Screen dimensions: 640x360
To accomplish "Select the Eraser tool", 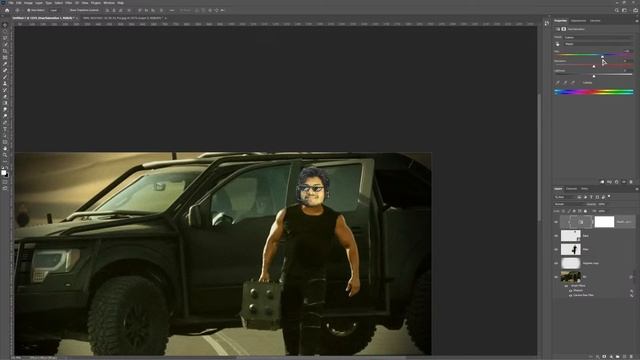I will point(5,97).
